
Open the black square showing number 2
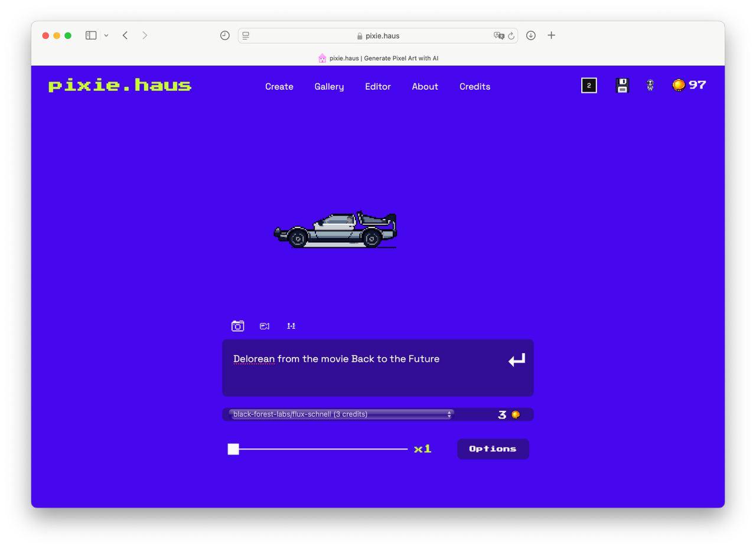(x=589, y=86)
